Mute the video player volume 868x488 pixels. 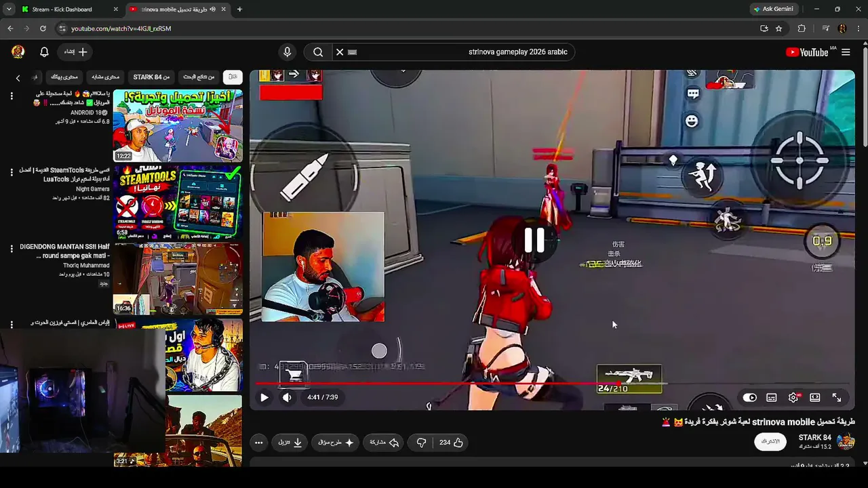(287, 398)
